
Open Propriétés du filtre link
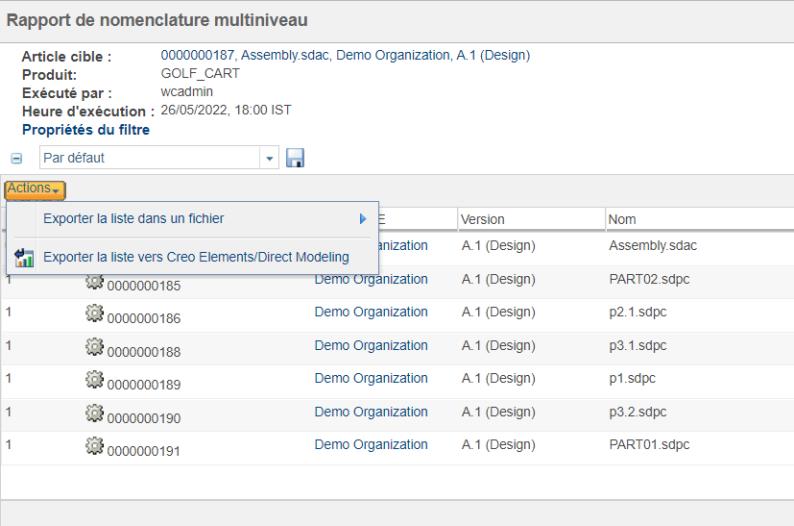coord(86,130)
